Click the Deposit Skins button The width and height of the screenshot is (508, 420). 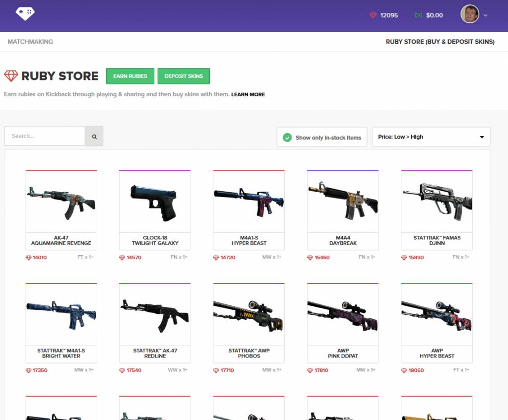184,76
